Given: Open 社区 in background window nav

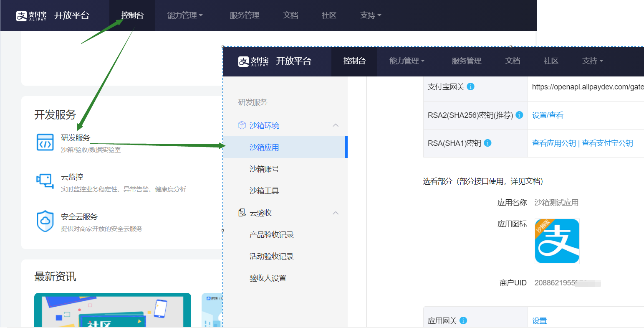Looking at the screenshot, I should pos(329,15).
